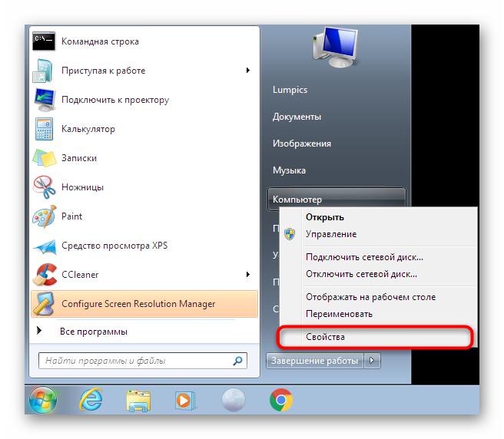Click the Ножницы label
The height and width of the screenshot is (439, 504).
[82, 187]
